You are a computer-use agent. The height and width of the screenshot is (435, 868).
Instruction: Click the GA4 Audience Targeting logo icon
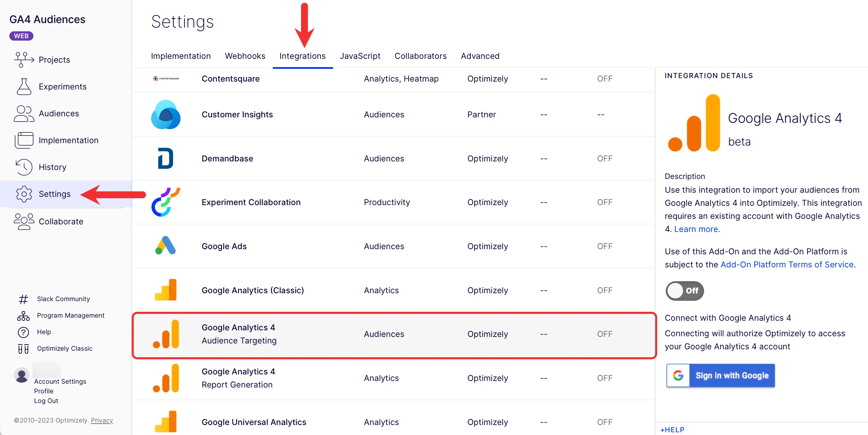point(166,334)
